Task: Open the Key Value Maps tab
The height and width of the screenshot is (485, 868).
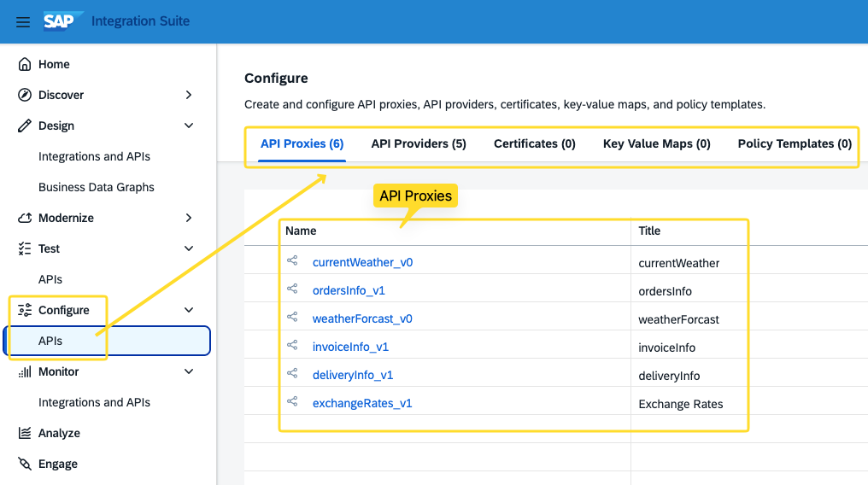Action: click(656, 143)
